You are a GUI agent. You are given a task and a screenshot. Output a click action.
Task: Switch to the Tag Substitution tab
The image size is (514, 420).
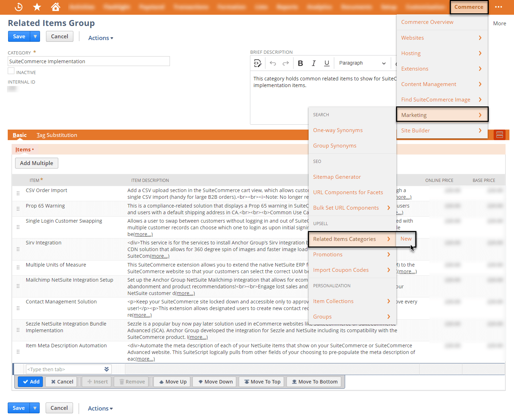[57, 135]
